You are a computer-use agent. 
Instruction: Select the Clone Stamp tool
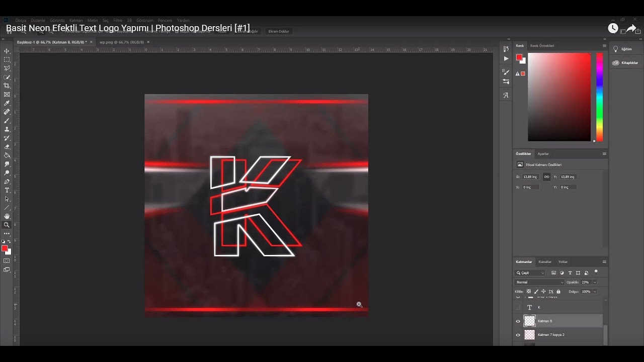(x=7, y=129)
